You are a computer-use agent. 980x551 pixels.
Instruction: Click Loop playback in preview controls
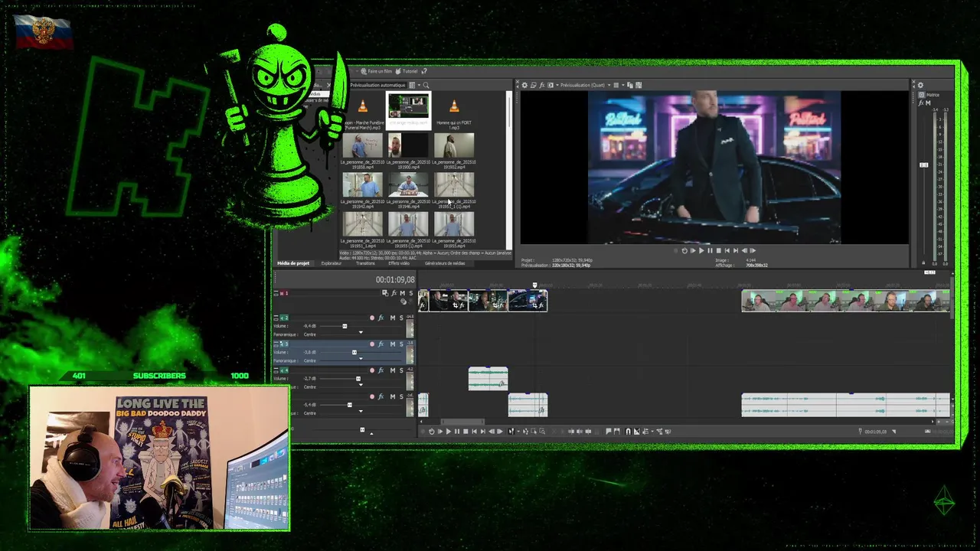(684, 250)
